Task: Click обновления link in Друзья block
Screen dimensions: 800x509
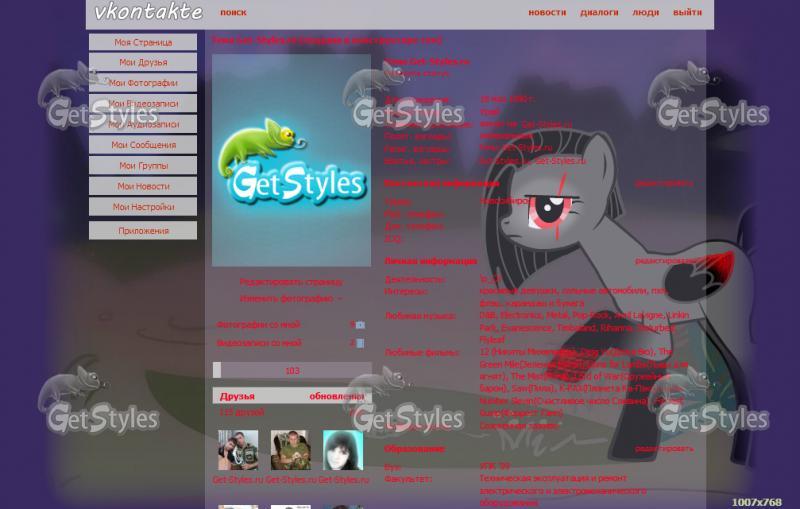Action: coord(340,396)
